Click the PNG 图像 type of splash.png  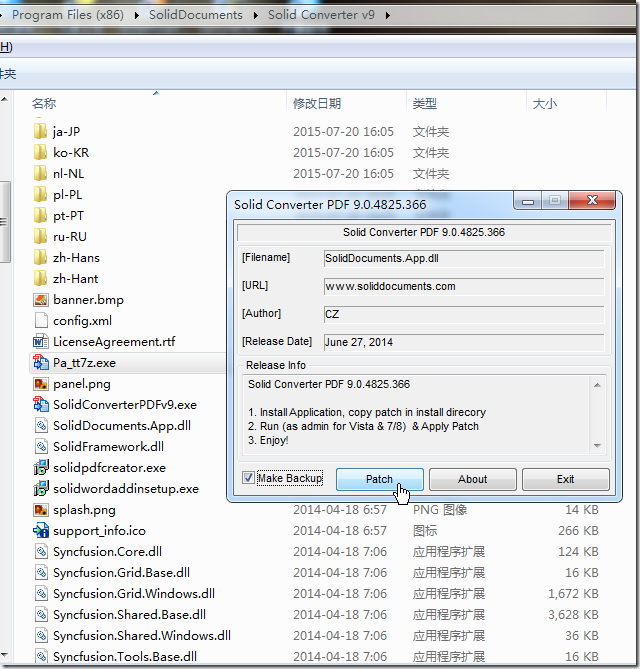tap(440, 509)
